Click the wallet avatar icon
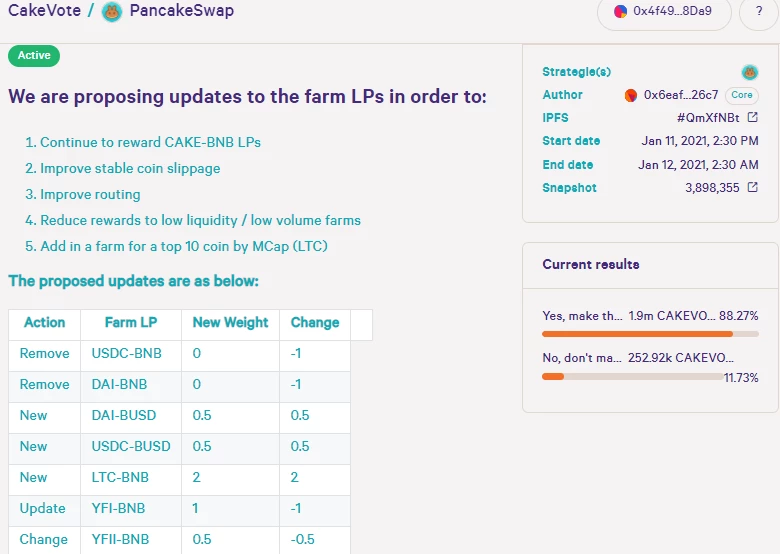This screenshot has height=554, width=780. (x=620, y=11)
